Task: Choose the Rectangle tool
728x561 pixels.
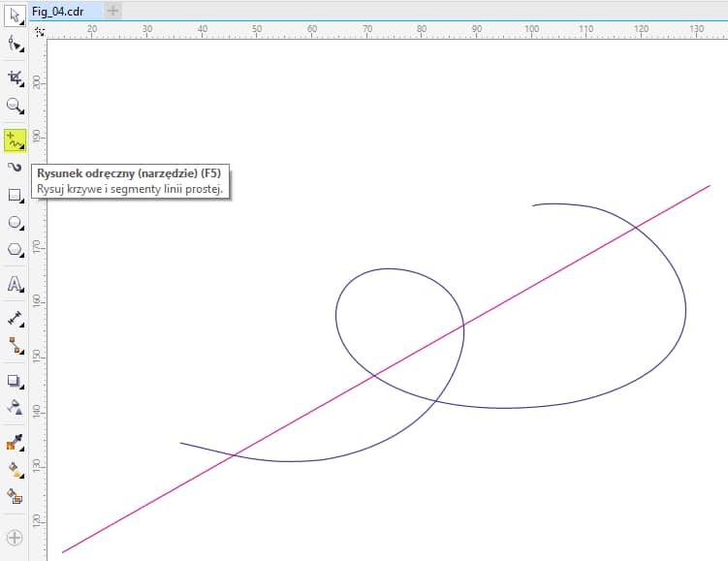Action: 15,196
